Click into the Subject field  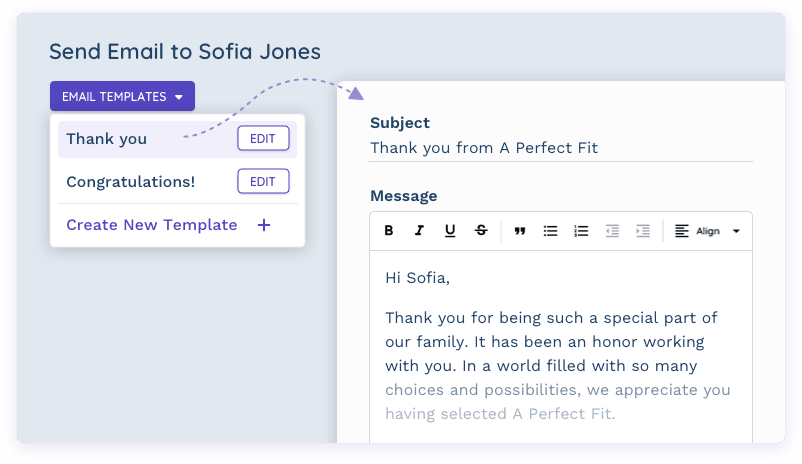pyautogui.click(x=560, y=148)
